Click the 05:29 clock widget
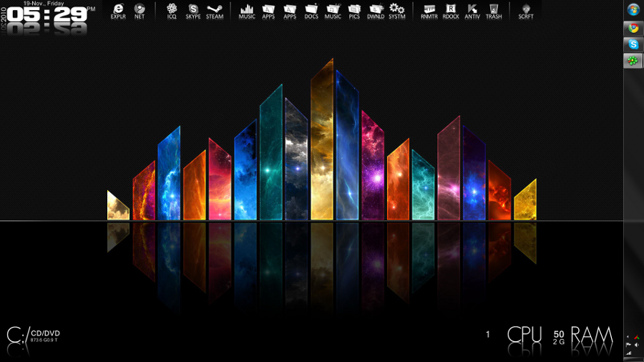644x362 pixels. tap(47, 15)
